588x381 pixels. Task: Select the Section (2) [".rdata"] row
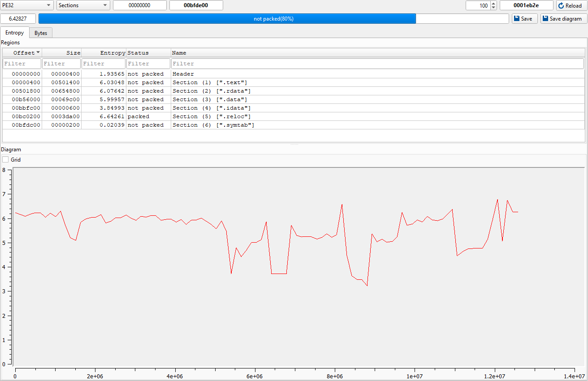tap(294, 91)
